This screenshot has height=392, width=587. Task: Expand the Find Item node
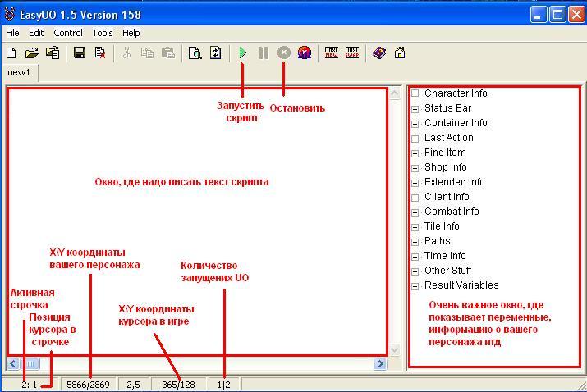(415, 153)
